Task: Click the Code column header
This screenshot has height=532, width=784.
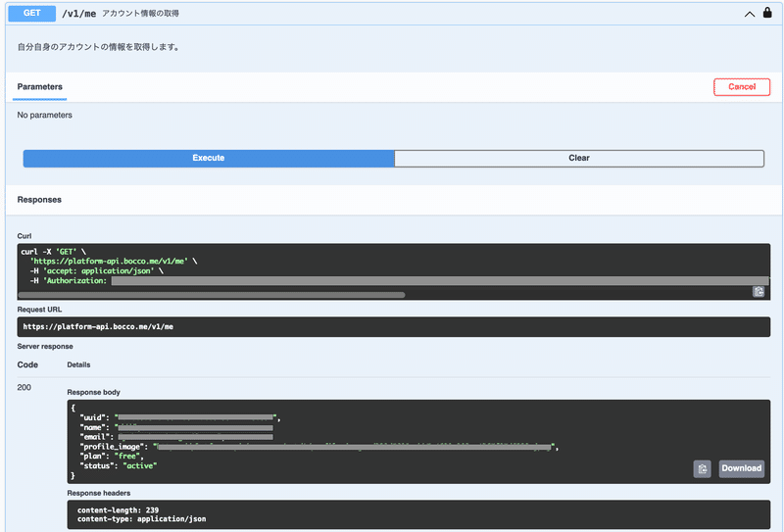Action: [x=27, y=365]
